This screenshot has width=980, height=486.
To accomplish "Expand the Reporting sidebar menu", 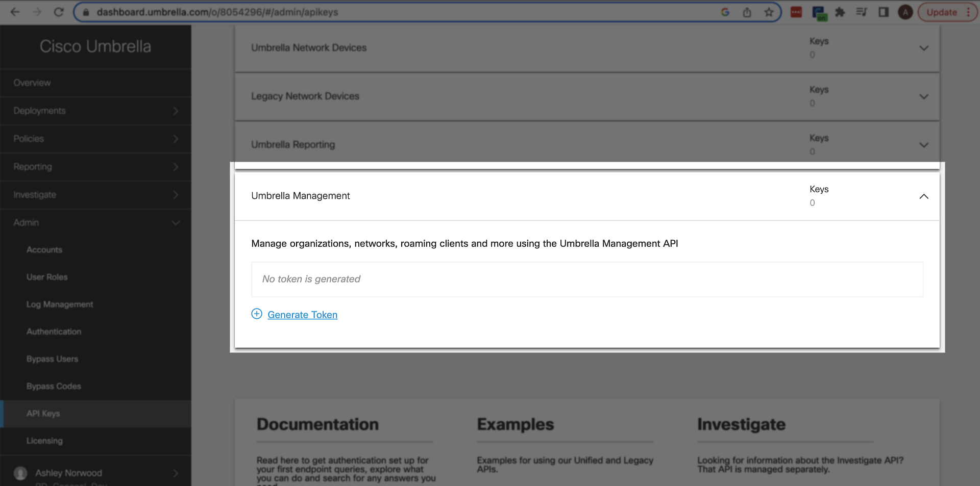I will coord(95,167).
